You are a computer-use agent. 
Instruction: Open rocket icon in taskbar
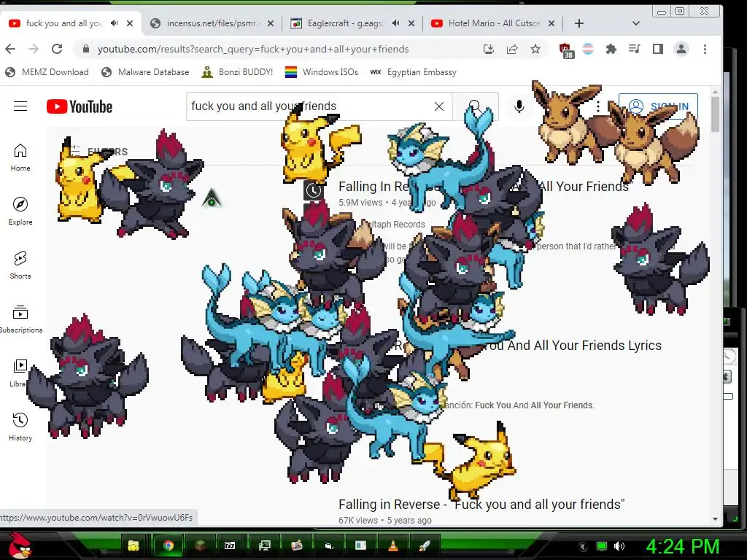(x=425, y=545)
